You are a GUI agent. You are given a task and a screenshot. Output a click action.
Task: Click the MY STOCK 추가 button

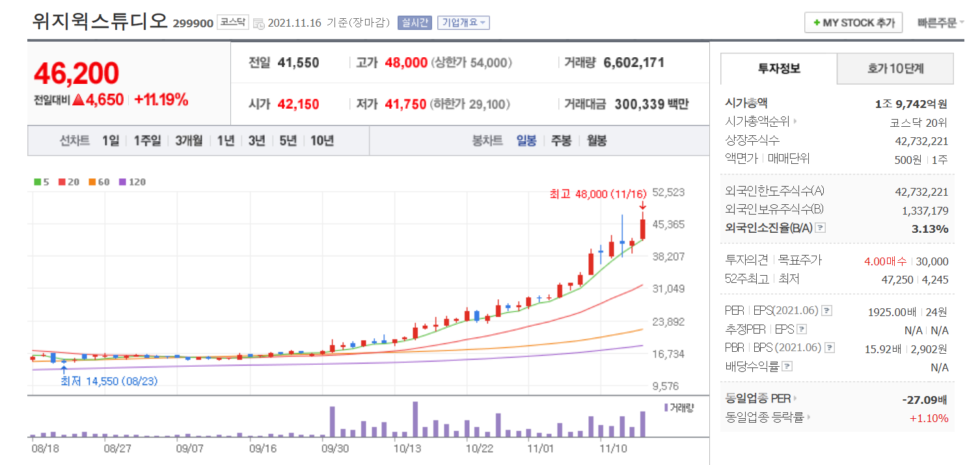click(854, 22)
